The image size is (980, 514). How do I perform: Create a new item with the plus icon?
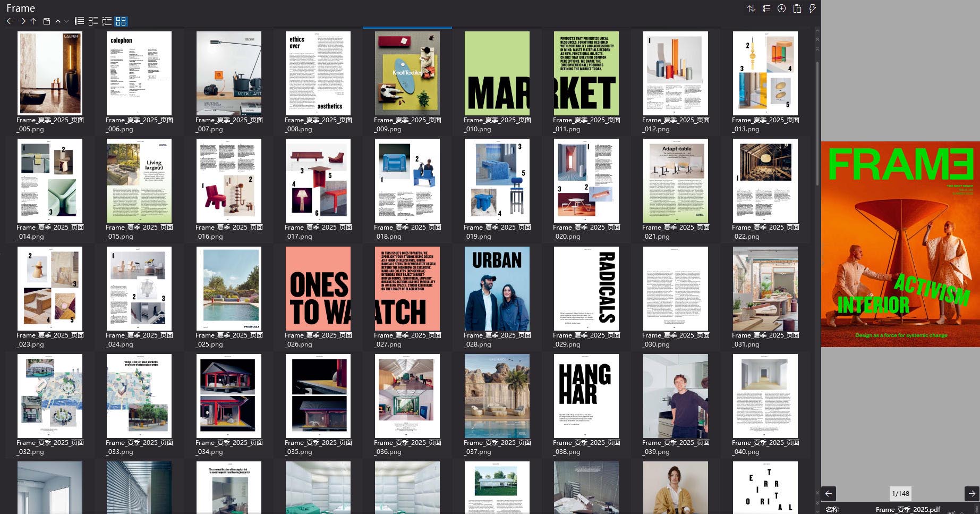click(781, 9)
